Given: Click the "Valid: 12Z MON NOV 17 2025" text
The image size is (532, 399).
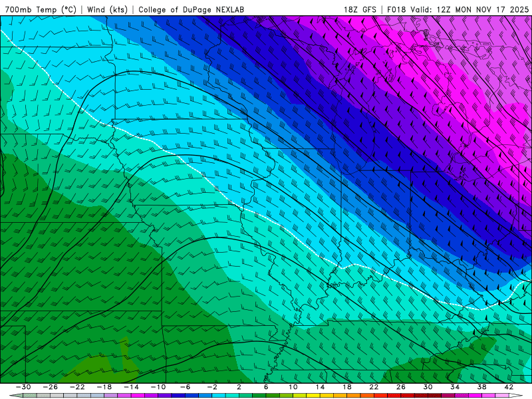Looking at the screenshot, I should click(x=469, y=9).
